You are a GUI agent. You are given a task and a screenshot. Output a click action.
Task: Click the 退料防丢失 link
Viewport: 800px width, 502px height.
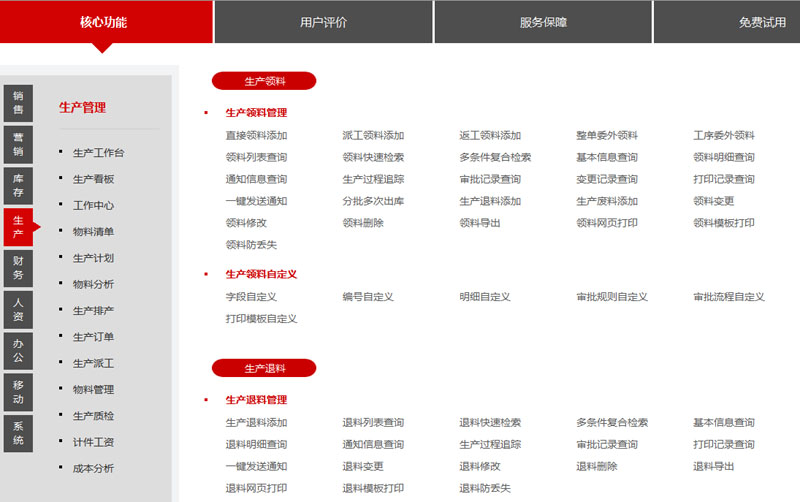[484, 488]
